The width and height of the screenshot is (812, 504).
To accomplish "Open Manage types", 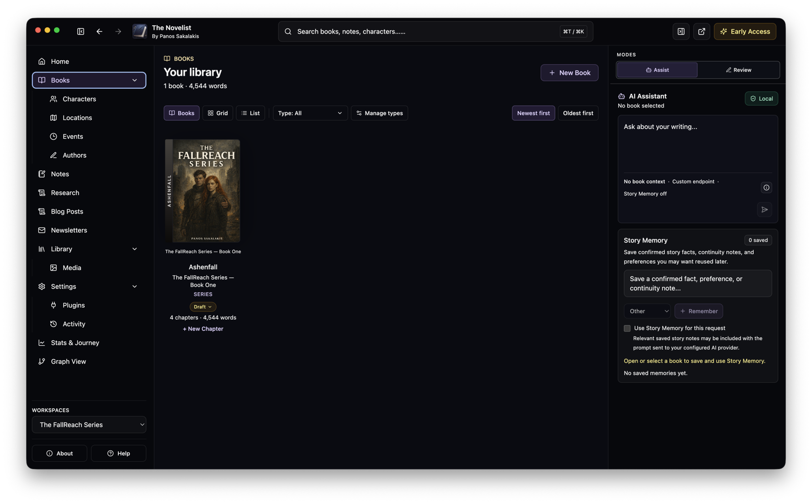I will point(380,113).
